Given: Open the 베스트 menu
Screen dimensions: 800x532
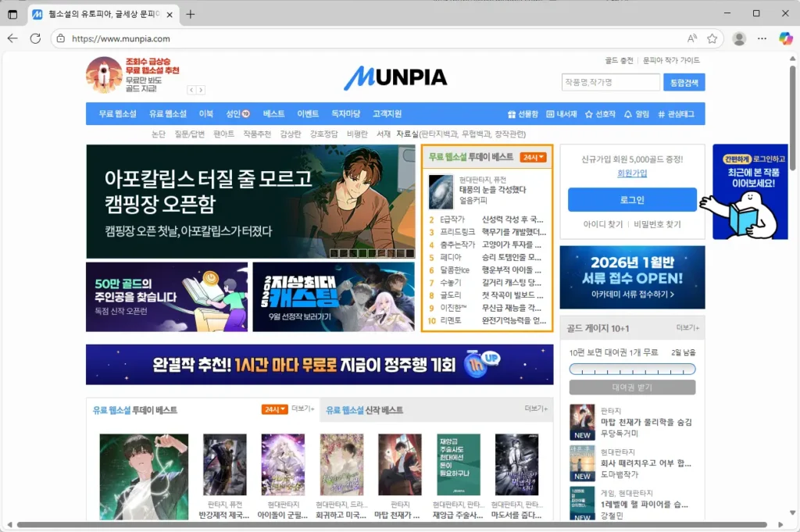Looking at the screenshot, I should pos(274,114).
